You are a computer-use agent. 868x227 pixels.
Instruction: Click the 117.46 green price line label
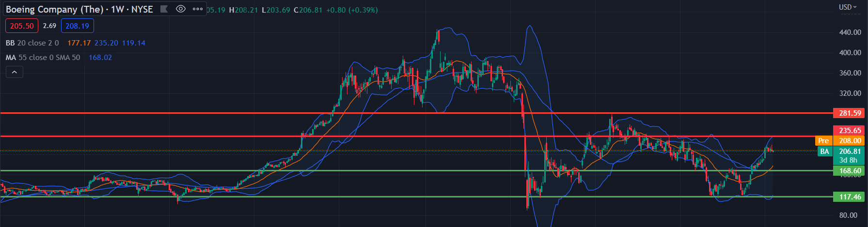850,197
